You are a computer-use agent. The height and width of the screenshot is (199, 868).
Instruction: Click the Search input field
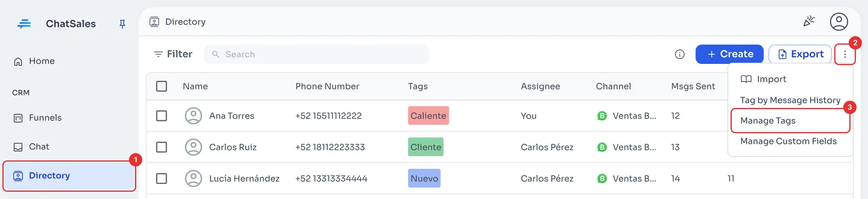tap(316, 54)
